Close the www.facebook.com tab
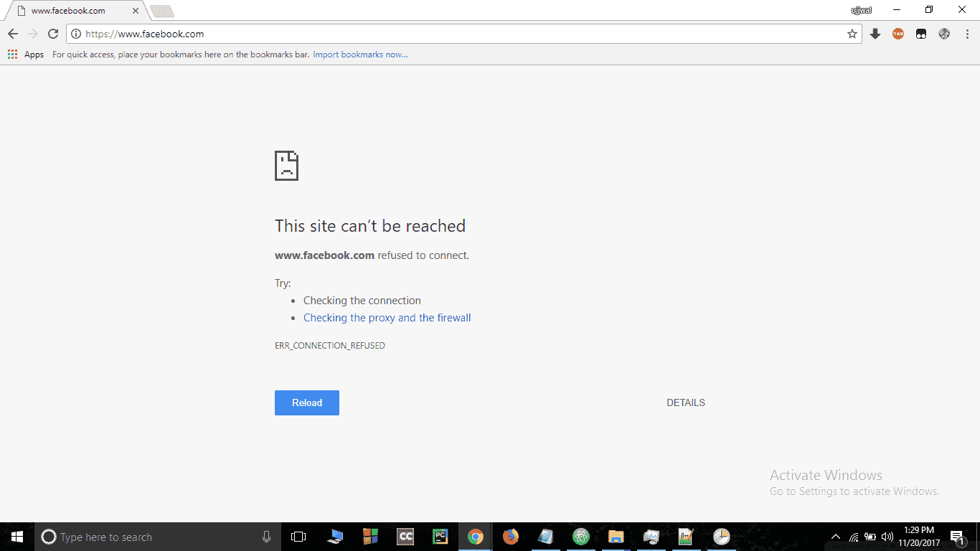Screen dimensions: 980x551 [x=136, y=11]
